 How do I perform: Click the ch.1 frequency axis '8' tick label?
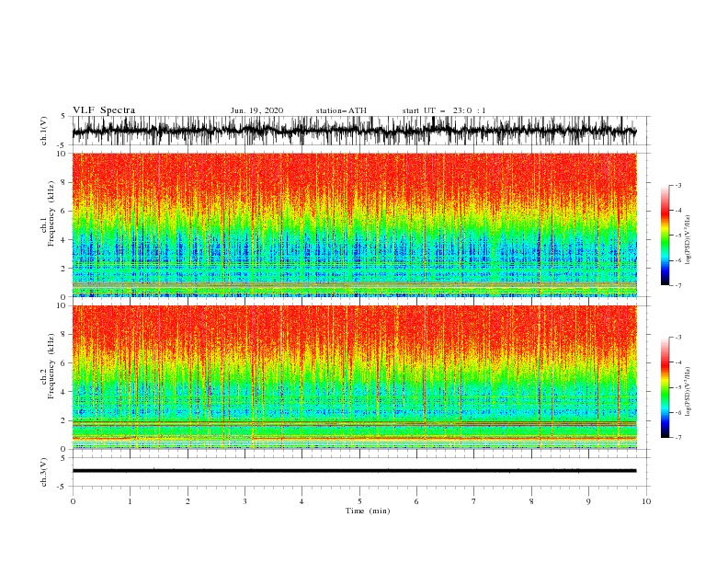point(63,182)
